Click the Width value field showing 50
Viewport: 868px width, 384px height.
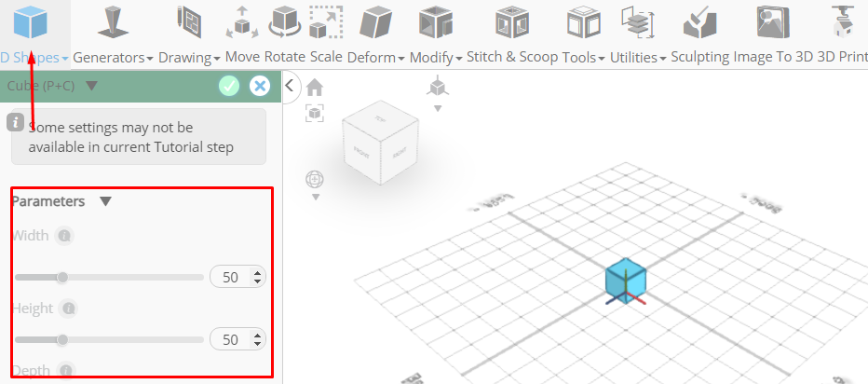tap(238, 277)
